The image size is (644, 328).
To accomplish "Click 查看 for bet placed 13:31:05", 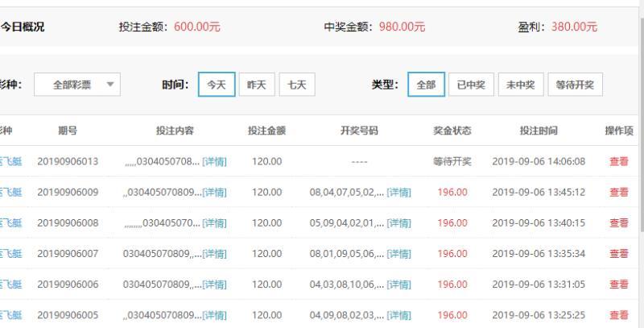I will tap(618, 284).
